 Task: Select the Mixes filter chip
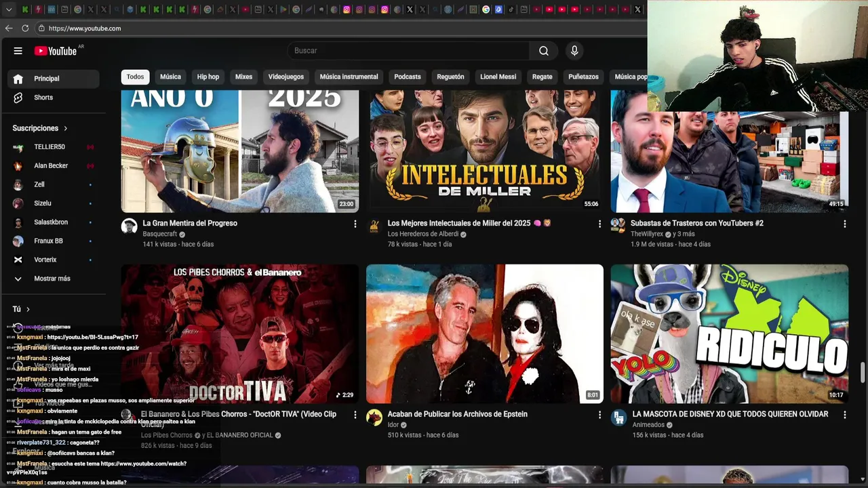coord(243,77)
